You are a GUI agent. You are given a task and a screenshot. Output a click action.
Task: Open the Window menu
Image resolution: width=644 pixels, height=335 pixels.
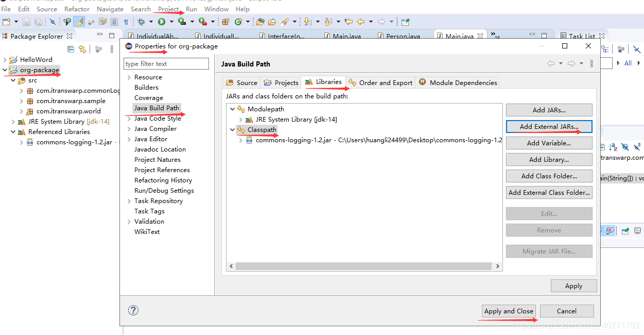coord(216,9)
